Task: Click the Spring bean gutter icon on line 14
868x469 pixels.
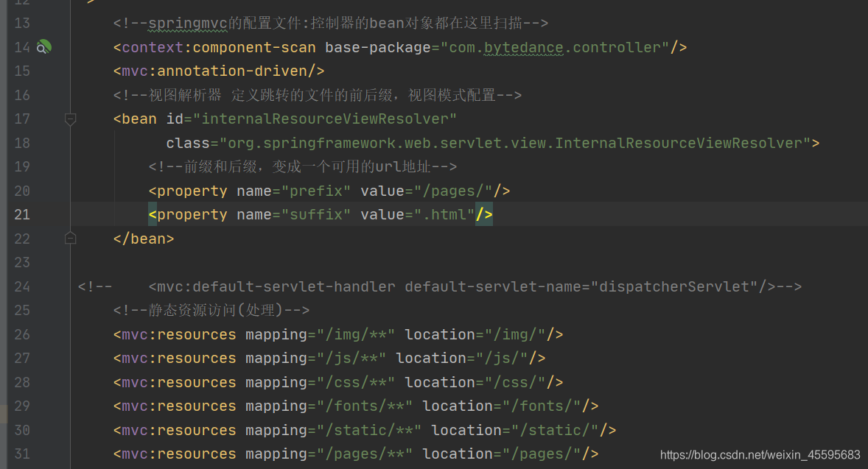Action: click(43, 48)
